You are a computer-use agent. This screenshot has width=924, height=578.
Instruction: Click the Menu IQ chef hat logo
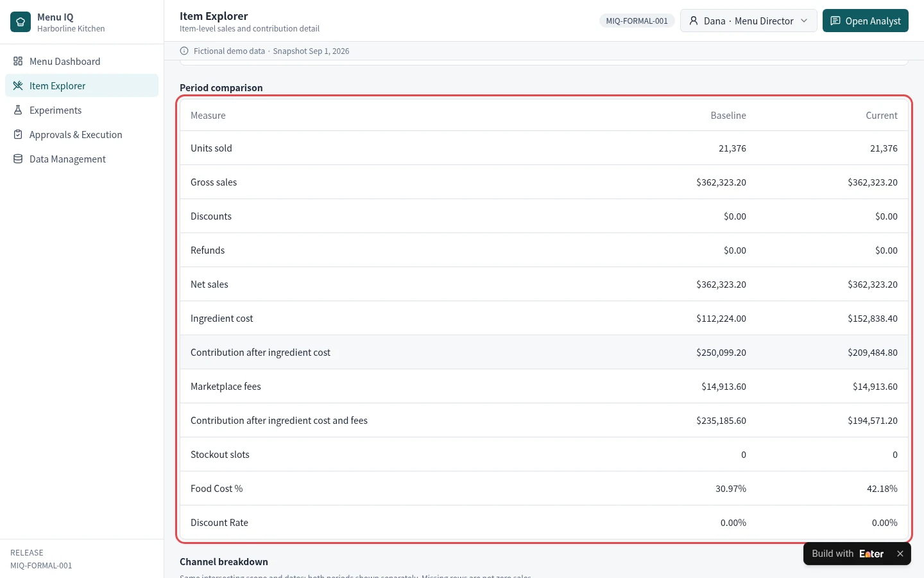pyautogui.click(x=21, y=22)
